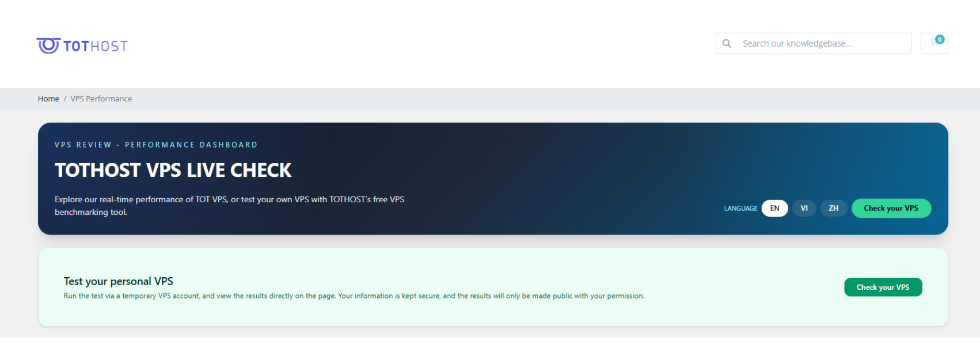Click the cart item count badge
Image resolution: width=980 pixels, height=363 pixels.
(x=940, y=39)
